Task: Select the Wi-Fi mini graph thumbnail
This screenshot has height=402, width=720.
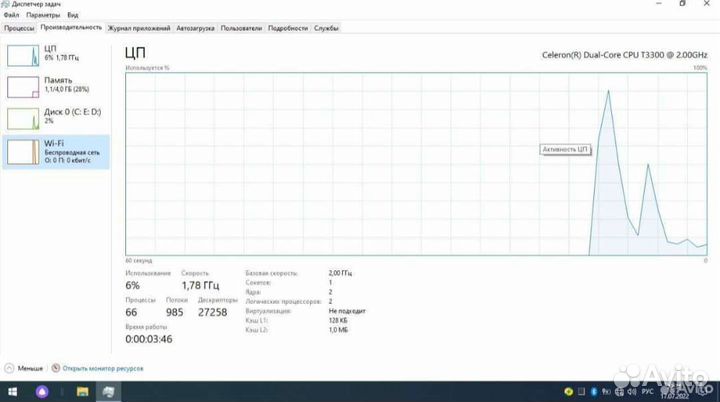Action: click(23, 152)
